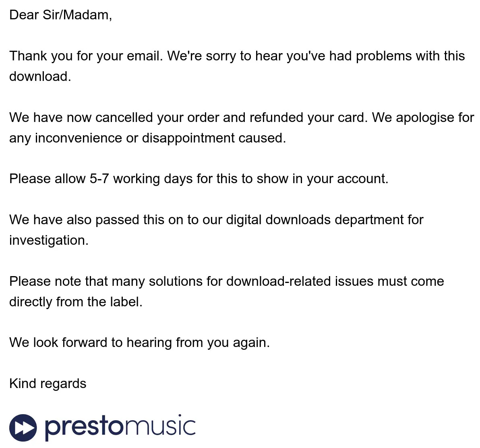Click the thin "music" word in the logo
The width and height of the screenshot is (480, 448).
click(x=160, y=427)
